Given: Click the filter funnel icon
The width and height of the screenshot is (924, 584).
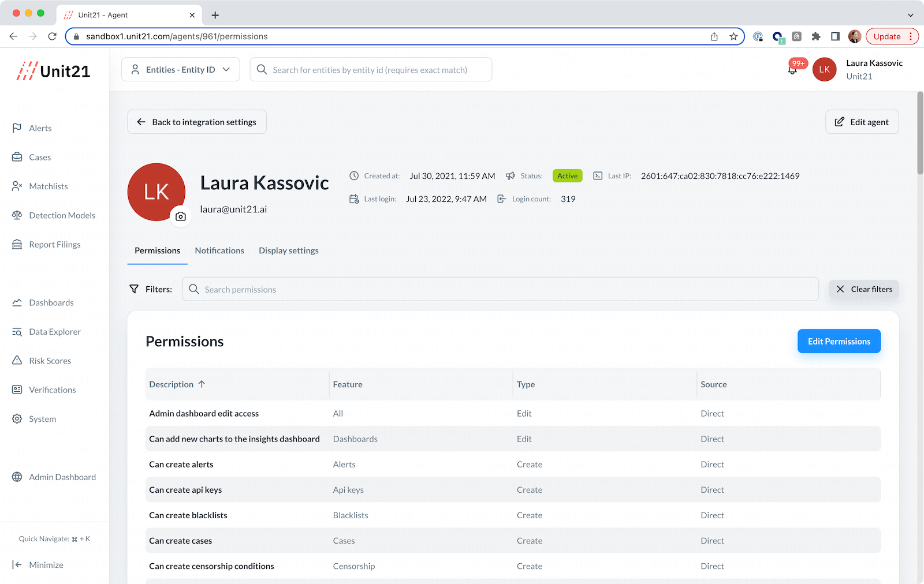Looking at the screenshot, I should [x=134, y=289].
